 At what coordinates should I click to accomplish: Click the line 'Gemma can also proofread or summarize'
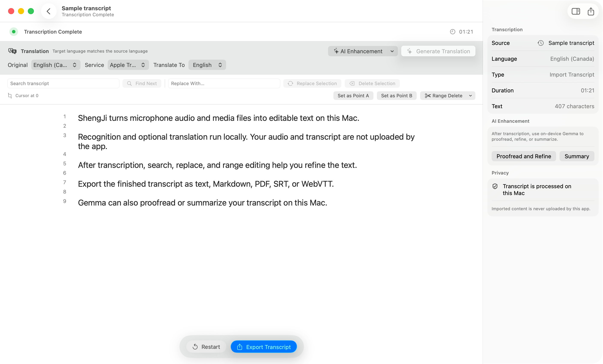[202, 203]
